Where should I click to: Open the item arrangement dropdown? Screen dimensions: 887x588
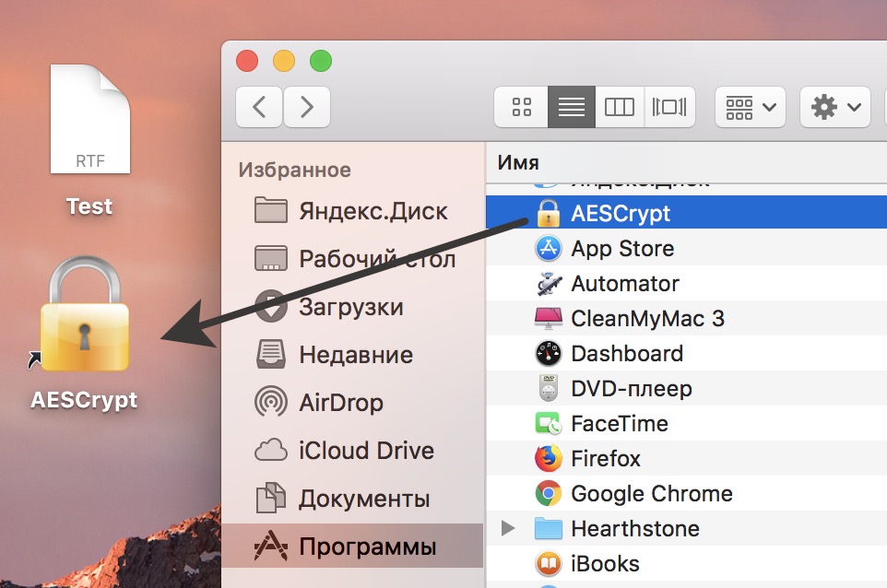pos(751,107)
